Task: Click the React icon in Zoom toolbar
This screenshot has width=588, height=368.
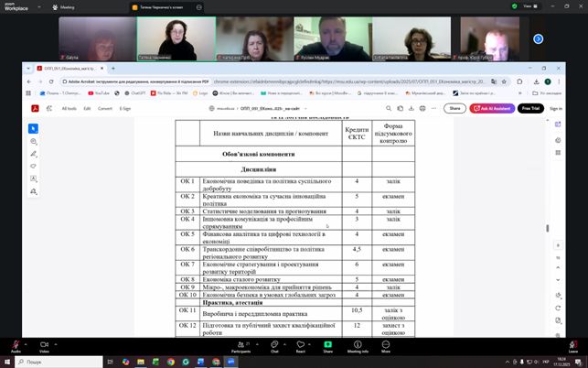Action: [x=300, y=346]
